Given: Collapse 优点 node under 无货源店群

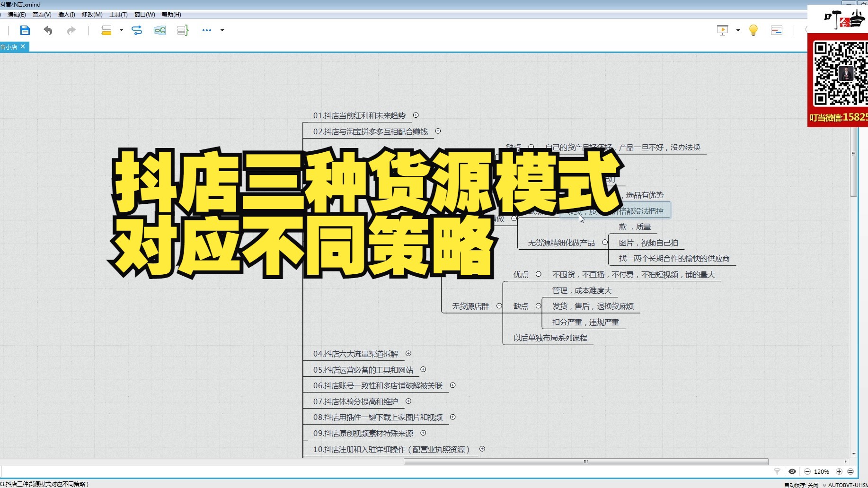Looking at the screenshot, I should click(x=538, y=274).
